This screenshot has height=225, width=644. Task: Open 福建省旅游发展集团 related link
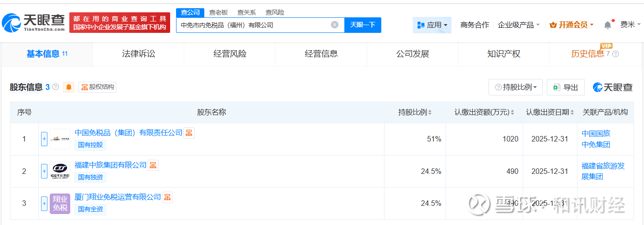point(603,171)
